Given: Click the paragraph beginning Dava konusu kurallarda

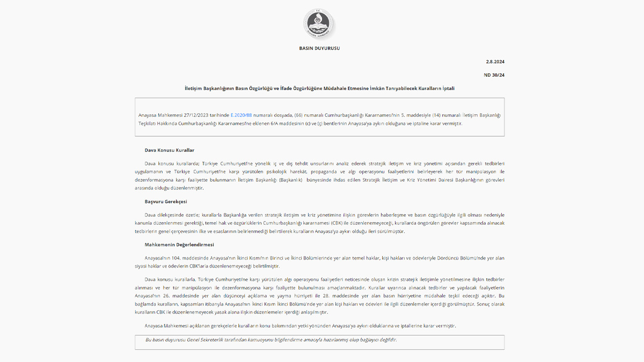Looking at the screenshot, I should [319, 175].
